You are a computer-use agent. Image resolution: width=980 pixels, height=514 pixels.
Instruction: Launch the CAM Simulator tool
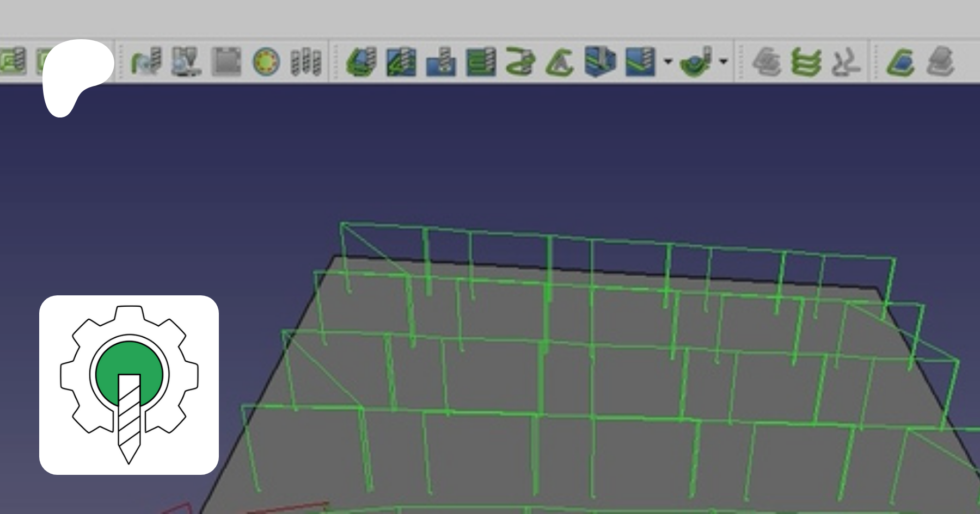186,61
